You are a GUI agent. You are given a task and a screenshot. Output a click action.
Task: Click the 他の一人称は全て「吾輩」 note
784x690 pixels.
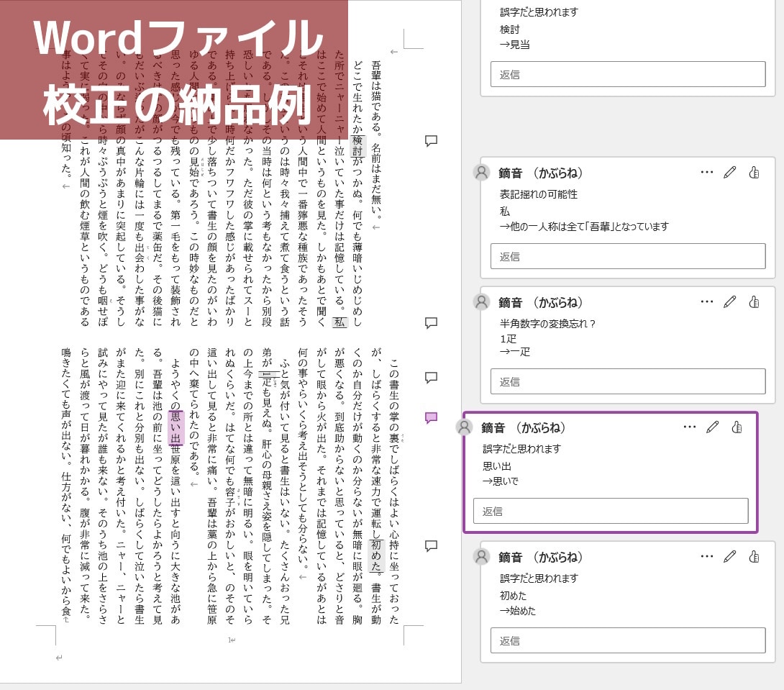point(584,227)
